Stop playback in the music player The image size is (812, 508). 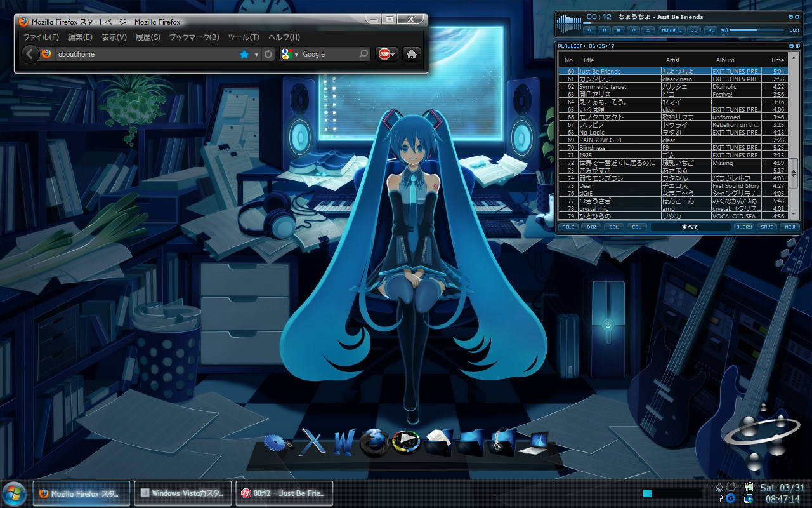tap(619, 30)
